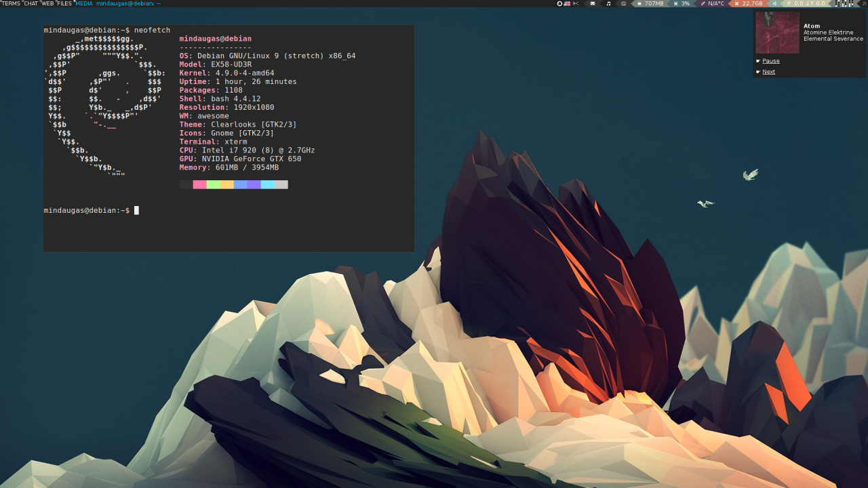Skip to Next track in notification
Image resolution: width=868 pixels, height=488 pixels.
[768, 72]
